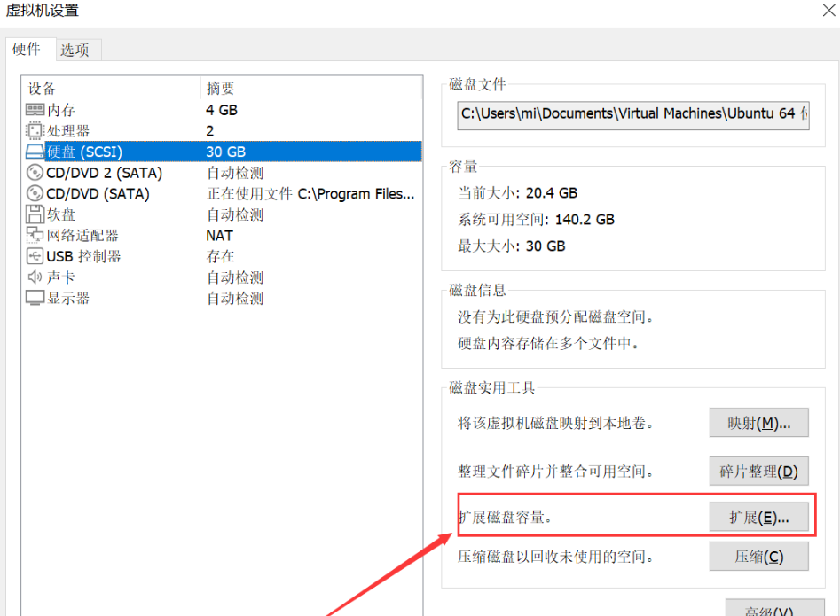Click the network adapter (网络适配器) icon
This screenshot has height=616, width=840.
click(35, 235)
